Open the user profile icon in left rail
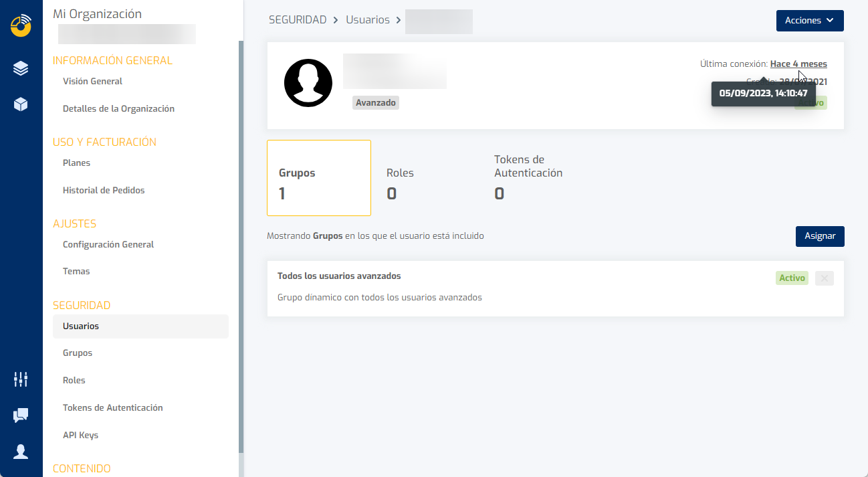868x477 pixels. tap(21, 452)
